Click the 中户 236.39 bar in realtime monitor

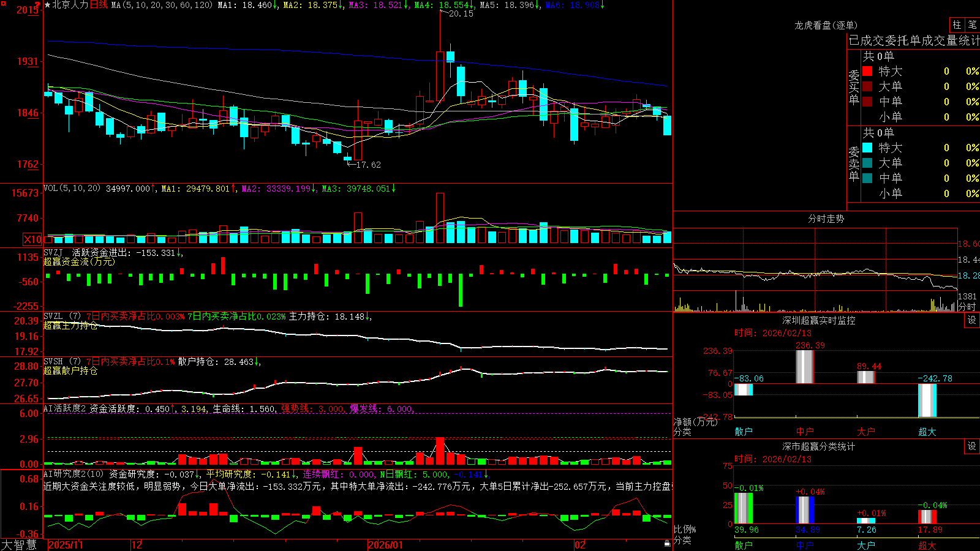805,367
